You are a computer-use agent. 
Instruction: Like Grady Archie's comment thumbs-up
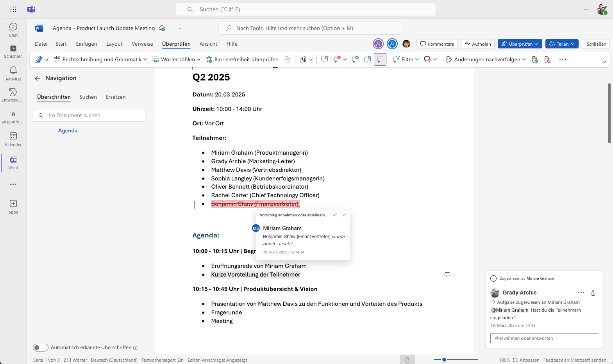pyautogui.click(x=593, y=293)
